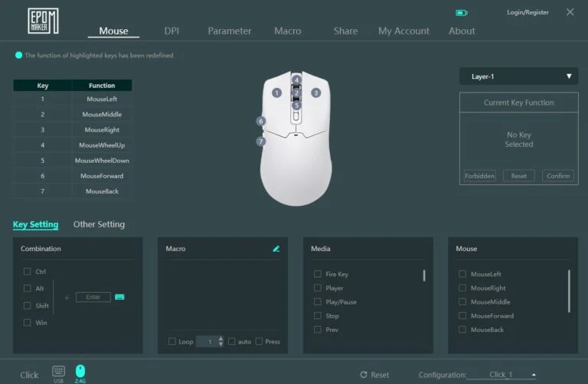Click the battery status icon
This screenshot has width=588, height=384.
point(461,13)
